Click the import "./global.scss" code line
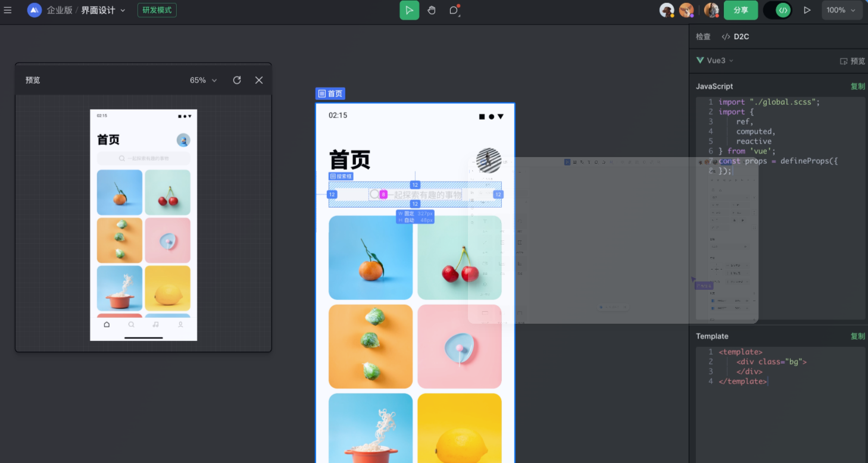868x463 pixels. [x=769, y=102]
